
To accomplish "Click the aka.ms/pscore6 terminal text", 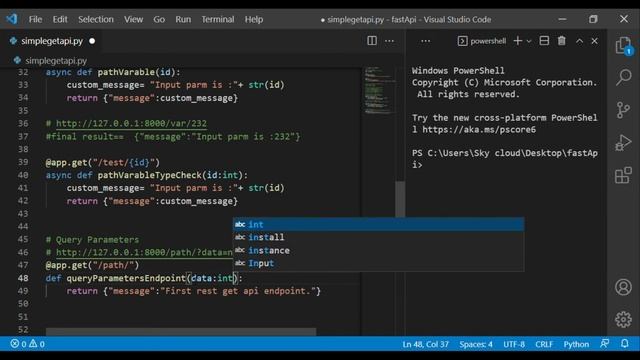I will click(479, 130).
